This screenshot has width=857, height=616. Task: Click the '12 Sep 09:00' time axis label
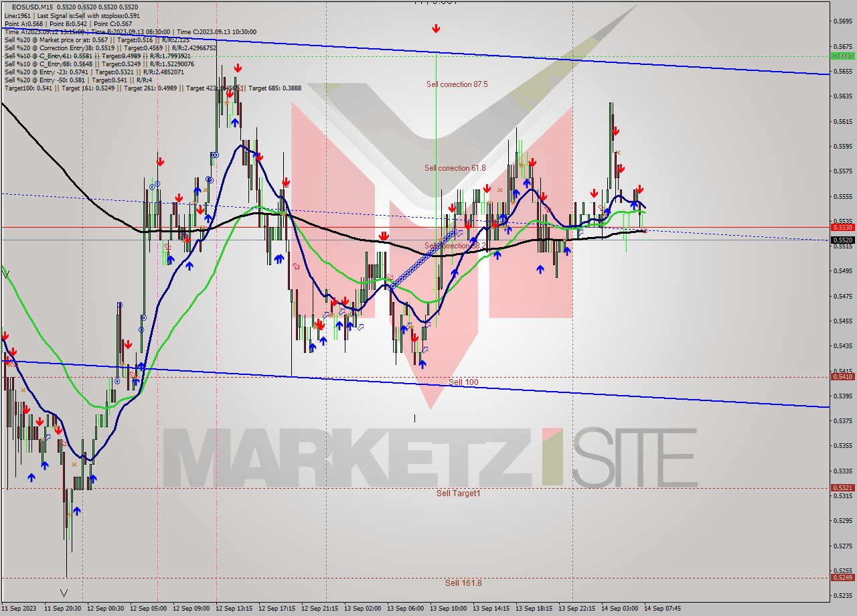191,609
